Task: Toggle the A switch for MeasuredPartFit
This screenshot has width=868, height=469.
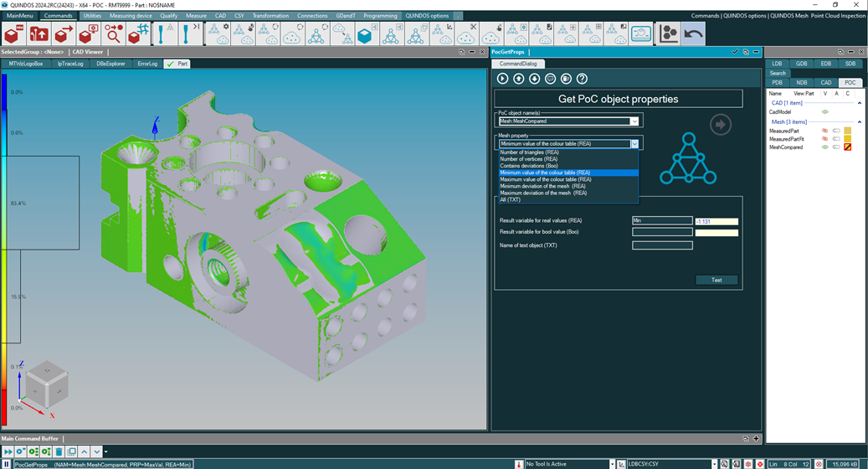Action: pyautogui.click(x=836, y=139)
